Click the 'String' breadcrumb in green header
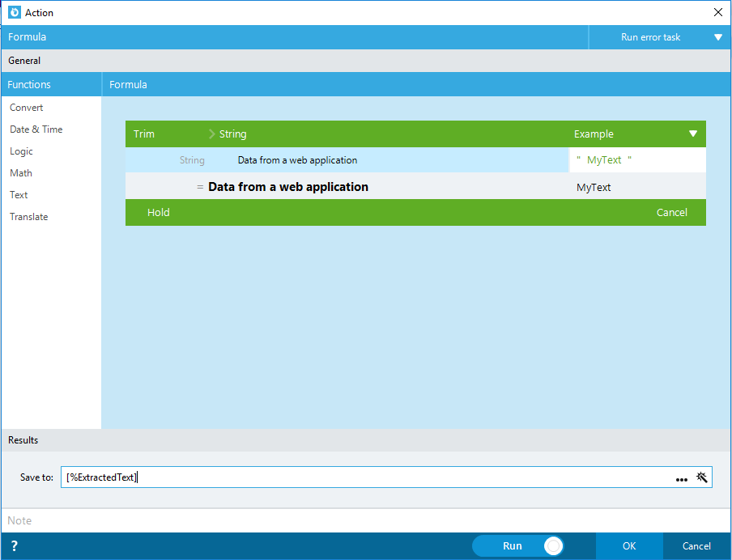This screenshot has width=732, height=560. click(233, 134)
